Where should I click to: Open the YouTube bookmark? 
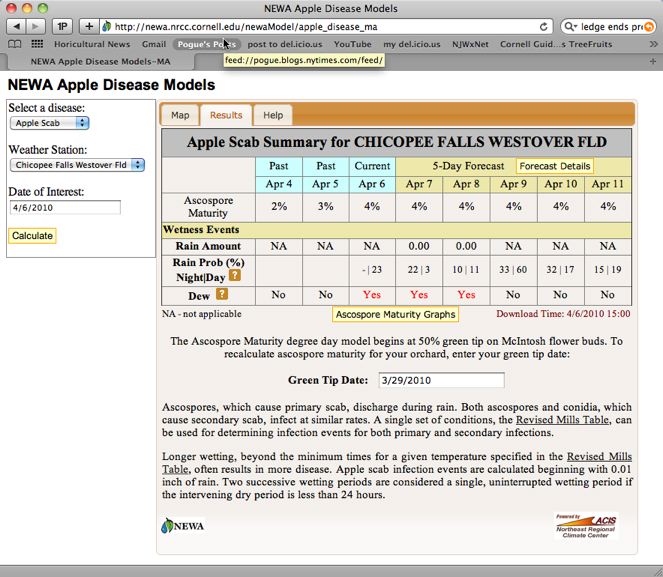353,44
